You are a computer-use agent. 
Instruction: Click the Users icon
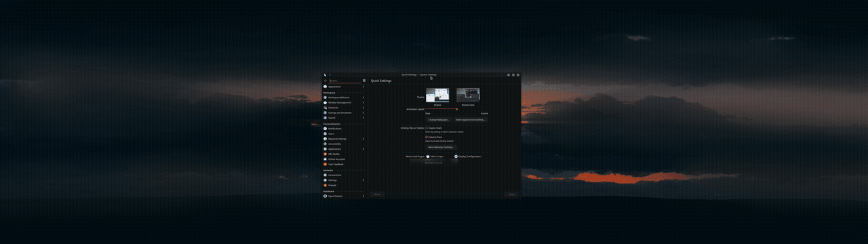tap(325, 134)
